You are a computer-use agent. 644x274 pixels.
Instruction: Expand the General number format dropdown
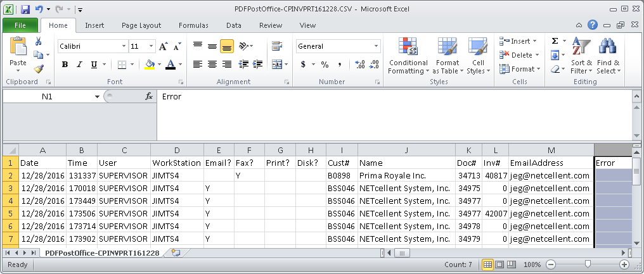click(x=376, y=46)
